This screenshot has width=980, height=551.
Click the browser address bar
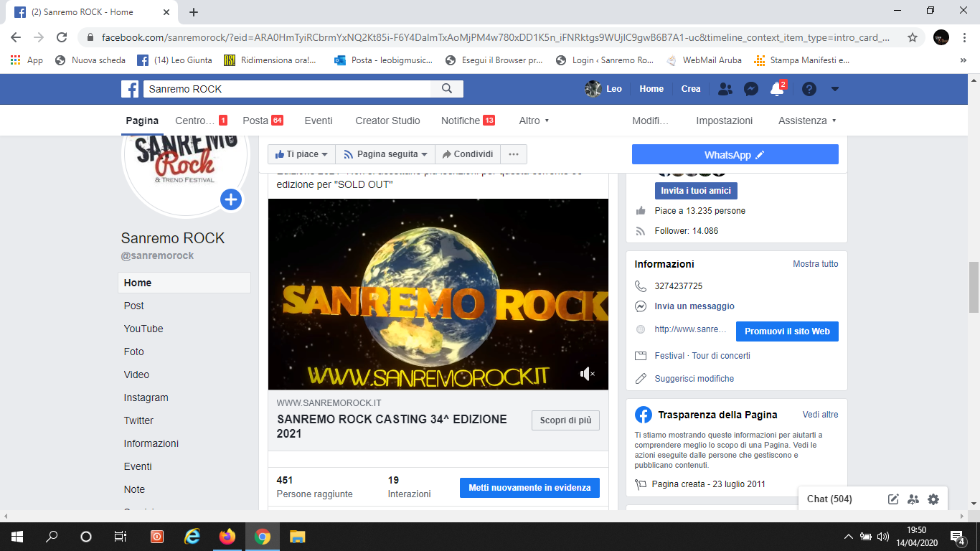click(x=495, y=37)
